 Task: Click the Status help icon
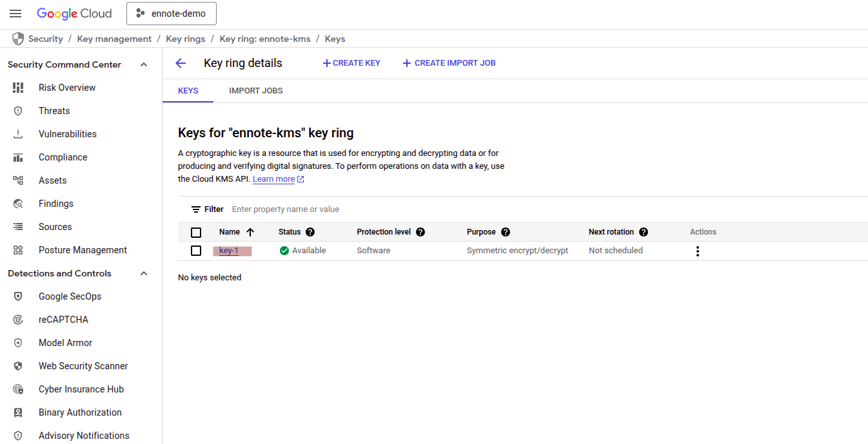pos(310,232)
